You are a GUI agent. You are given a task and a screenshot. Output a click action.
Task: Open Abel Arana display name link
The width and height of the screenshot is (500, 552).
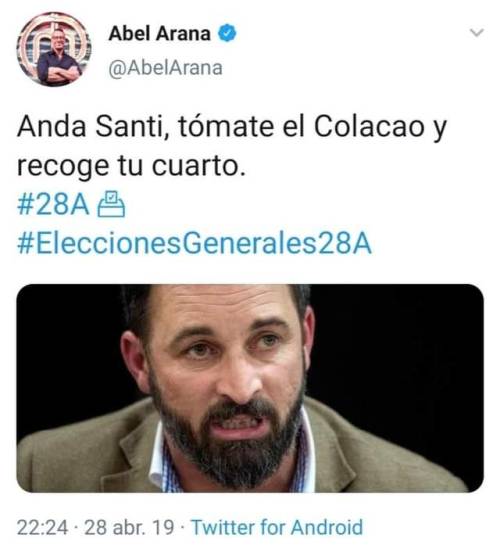(160, 34)
